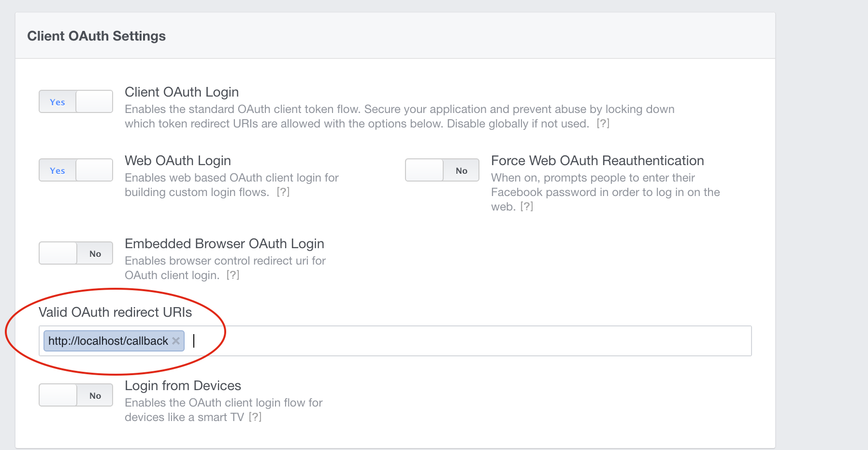Click the Valid OAuth redirect URIs label
This screenshot has height=450, width=868.
click(x=115, y=312)
